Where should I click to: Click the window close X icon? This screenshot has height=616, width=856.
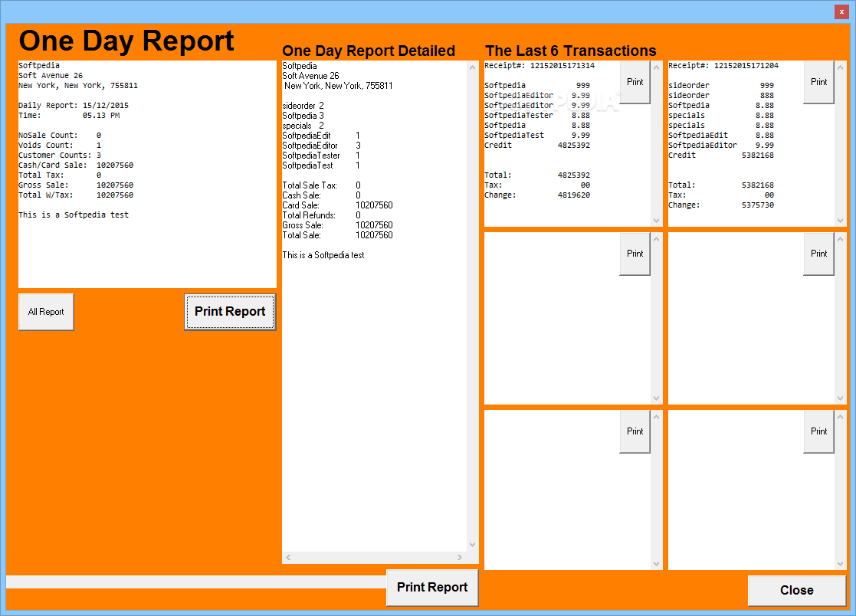click(x=841, y=11)
